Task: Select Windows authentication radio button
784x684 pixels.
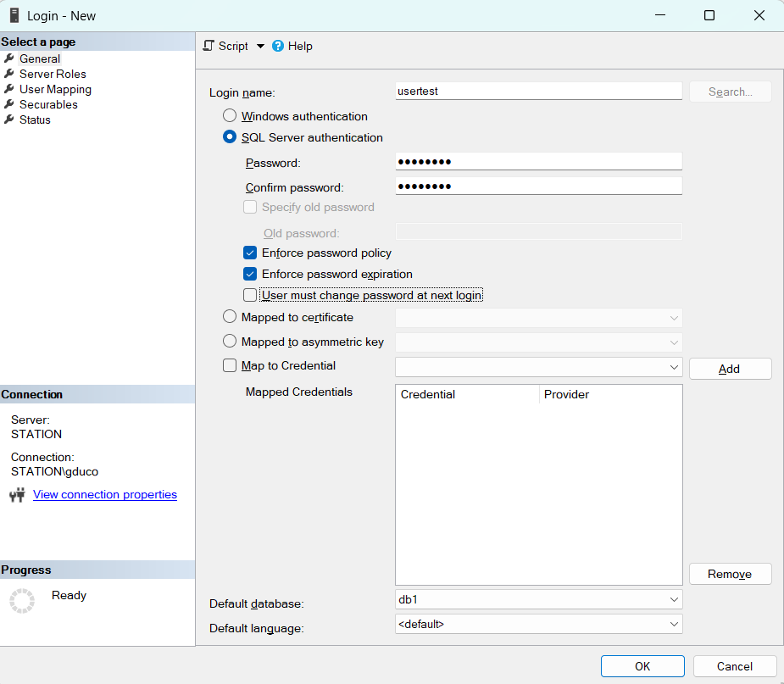Action: tap(230, 116)
